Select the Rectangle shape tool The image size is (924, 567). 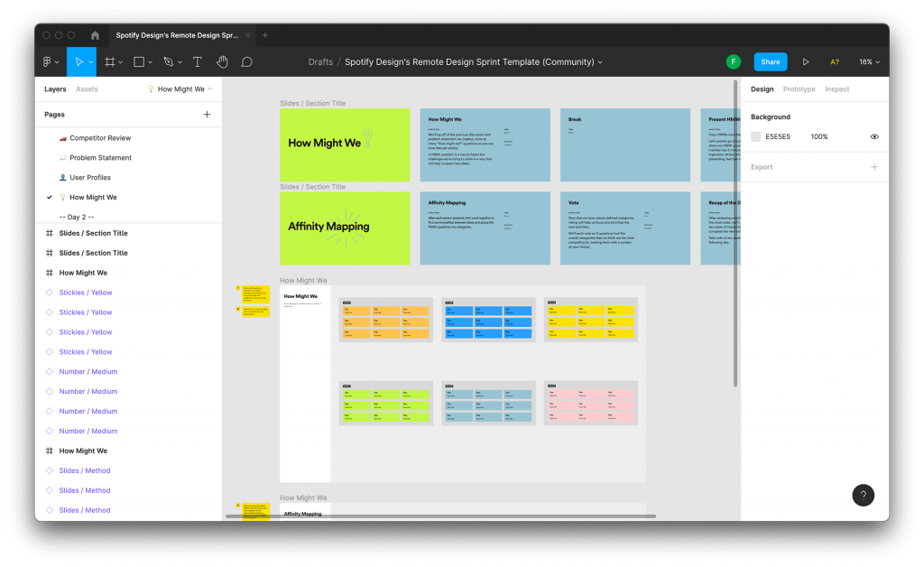coord(139,62)
